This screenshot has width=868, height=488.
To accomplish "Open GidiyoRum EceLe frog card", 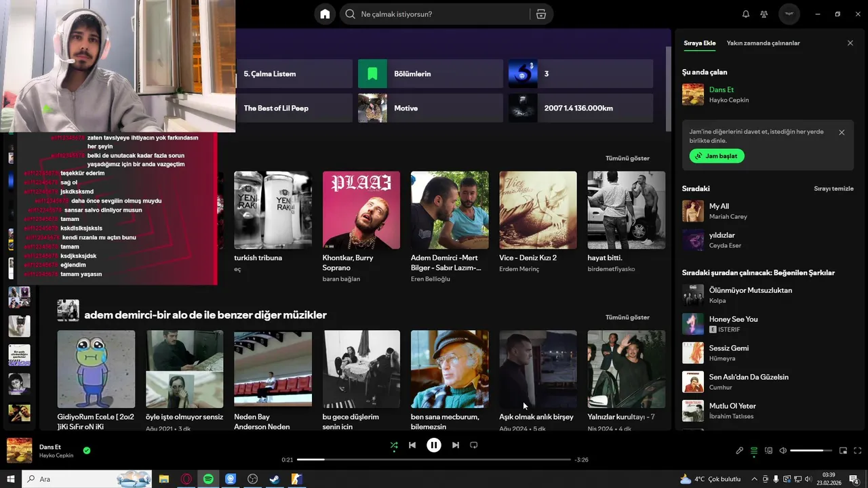I will 96,380.
